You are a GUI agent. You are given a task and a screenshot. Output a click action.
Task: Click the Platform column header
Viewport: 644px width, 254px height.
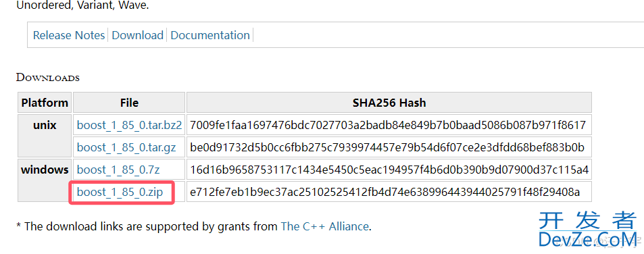point(45,103)
